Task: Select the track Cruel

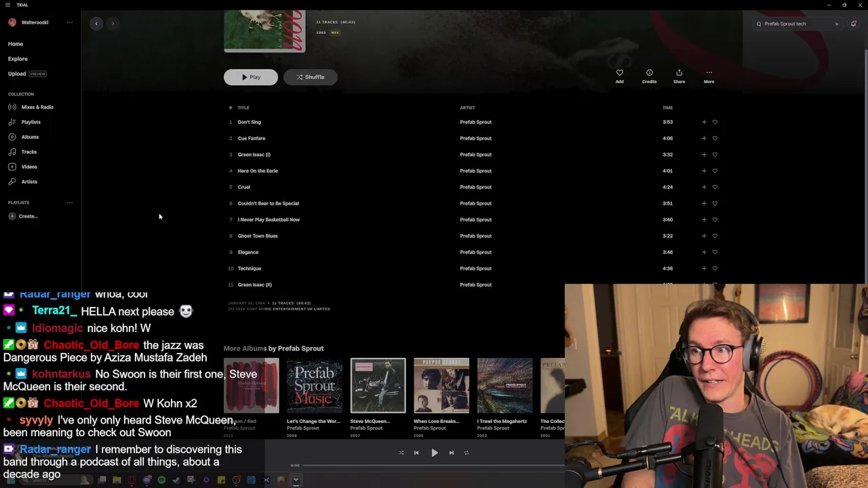Action: pos(243,187)
